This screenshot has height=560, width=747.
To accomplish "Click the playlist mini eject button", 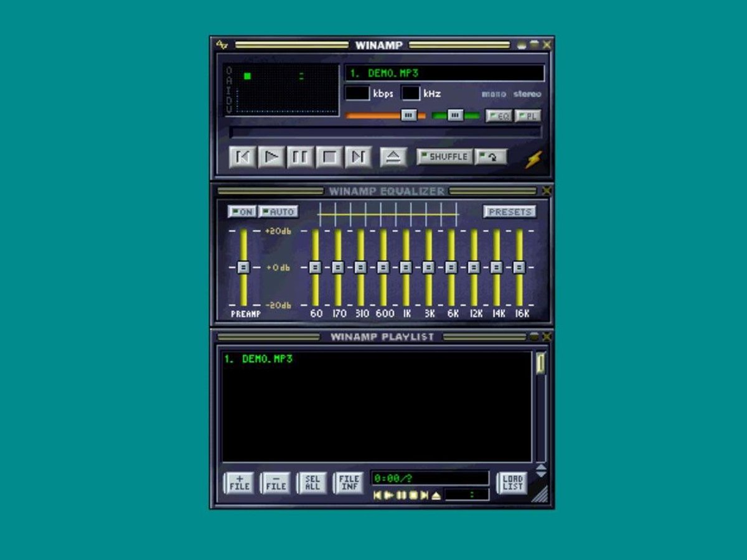I will (436, 495).
